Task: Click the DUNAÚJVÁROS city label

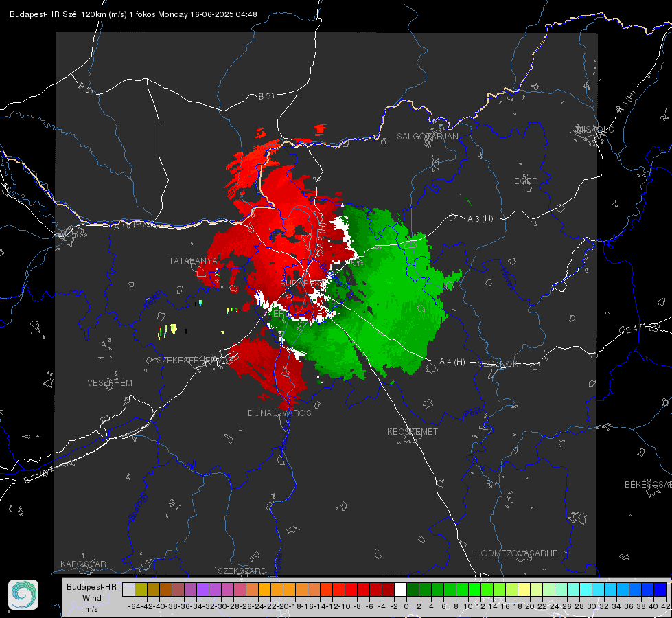Action: coord(279,413)
